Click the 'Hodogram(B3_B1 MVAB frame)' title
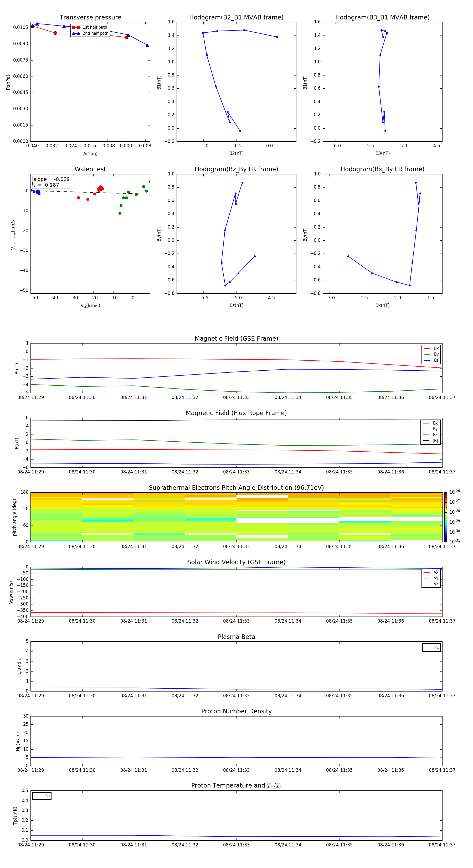Image resolution: width=473 pixels, height=868 pixels. (x=382, y=18)
